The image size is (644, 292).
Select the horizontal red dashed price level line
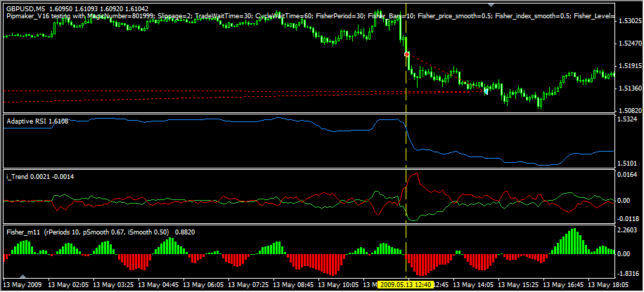[x=211, y=91]
